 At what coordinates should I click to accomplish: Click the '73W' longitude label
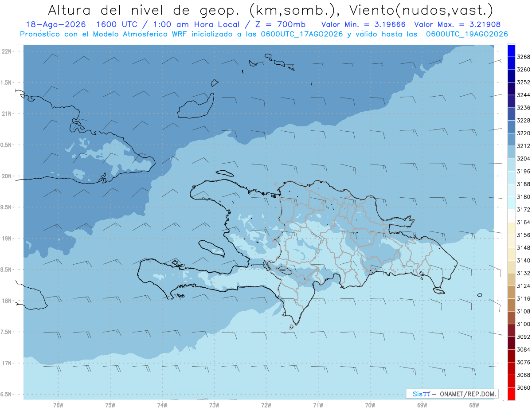(214, 405)
